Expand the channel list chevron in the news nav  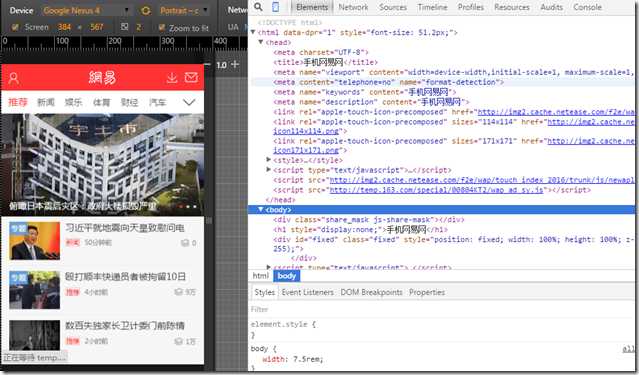click(189, 102)
